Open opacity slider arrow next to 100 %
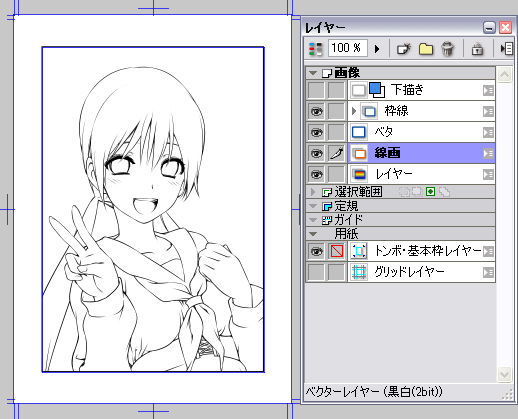 click(x=377, y=49)
